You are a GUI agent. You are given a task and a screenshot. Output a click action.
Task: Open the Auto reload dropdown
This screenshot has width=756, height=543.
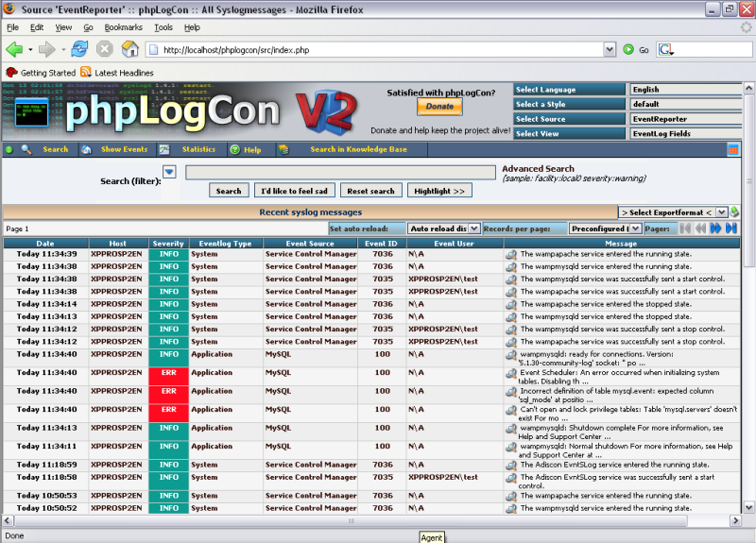(x=443, y=229)
